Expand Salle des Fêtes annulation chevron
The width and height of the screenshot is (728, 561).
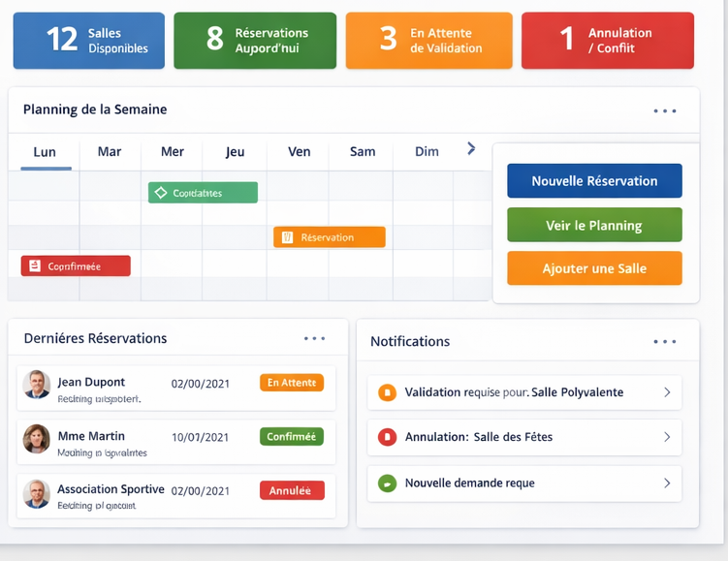click(667, 437)
